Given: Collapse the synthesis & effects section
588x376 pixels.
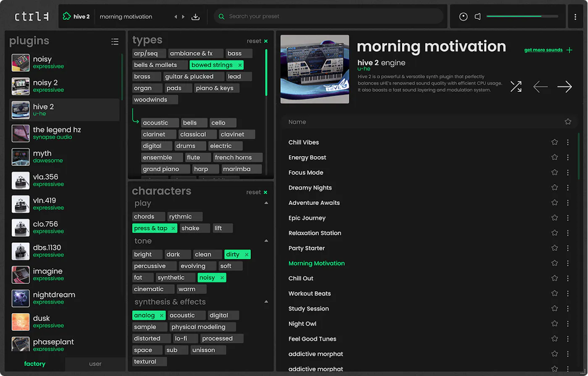Looking at the screenshot, I should click(x=266, y=302).
